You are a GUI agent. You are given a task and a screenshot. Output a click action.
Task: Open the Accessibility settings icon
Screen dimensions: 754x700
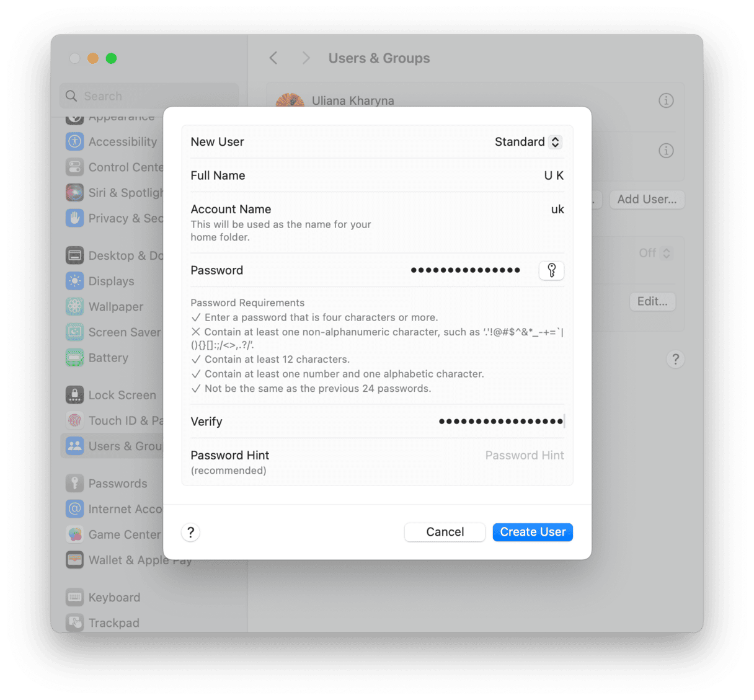click(x=74, y=141)
